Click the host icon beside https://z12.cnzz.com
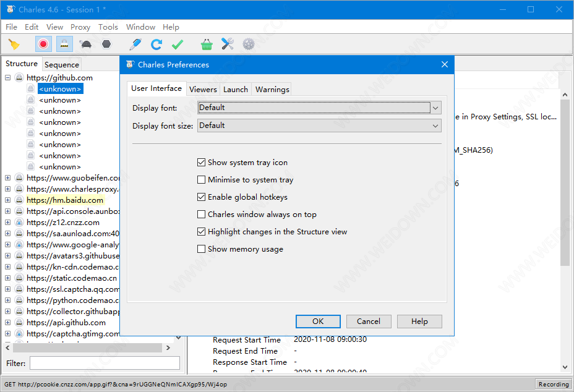The width and height of the screenshot is (574, 392). point(19,222)
